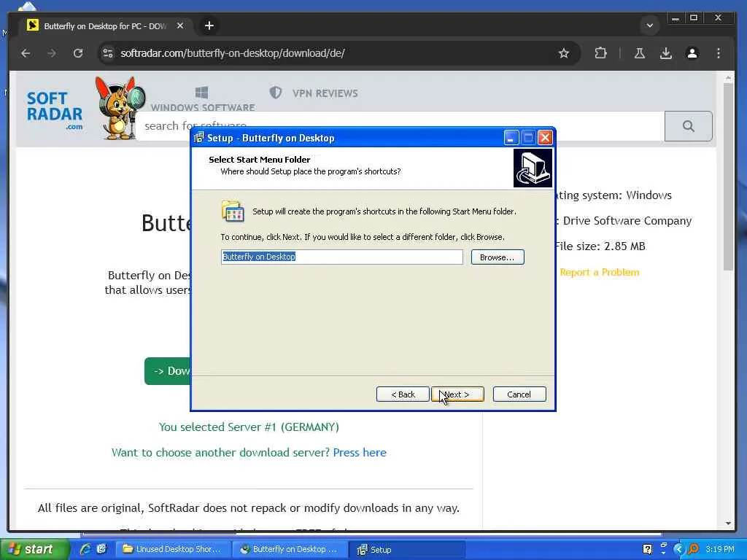The image size is (747, 560).
Task: Cancel the Butterfly on Desktop setup
Action: [519, 394]
